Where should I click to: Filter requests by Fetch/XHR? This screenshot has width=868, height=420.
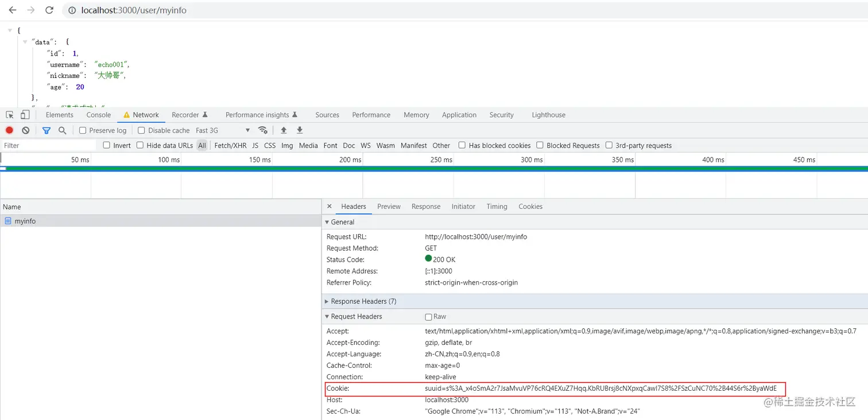pos(230,145)
